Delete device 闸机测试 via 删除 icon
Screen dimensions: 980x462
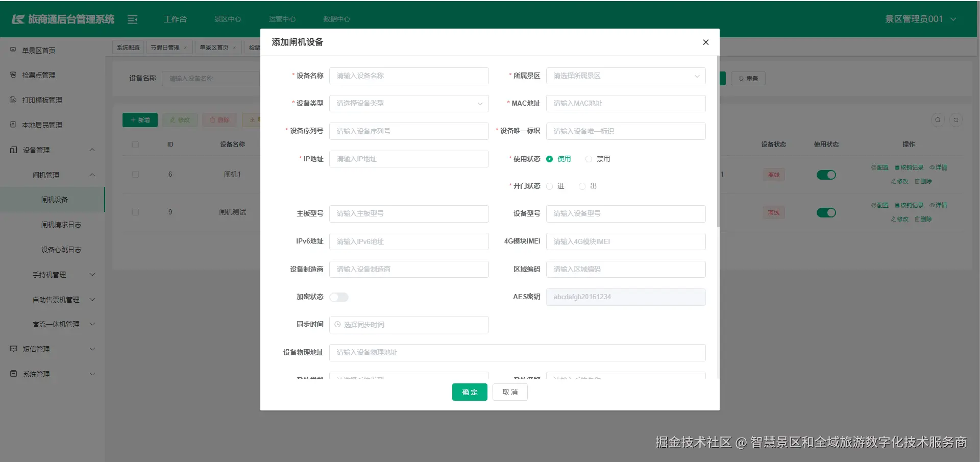click(x=924, y=219)
